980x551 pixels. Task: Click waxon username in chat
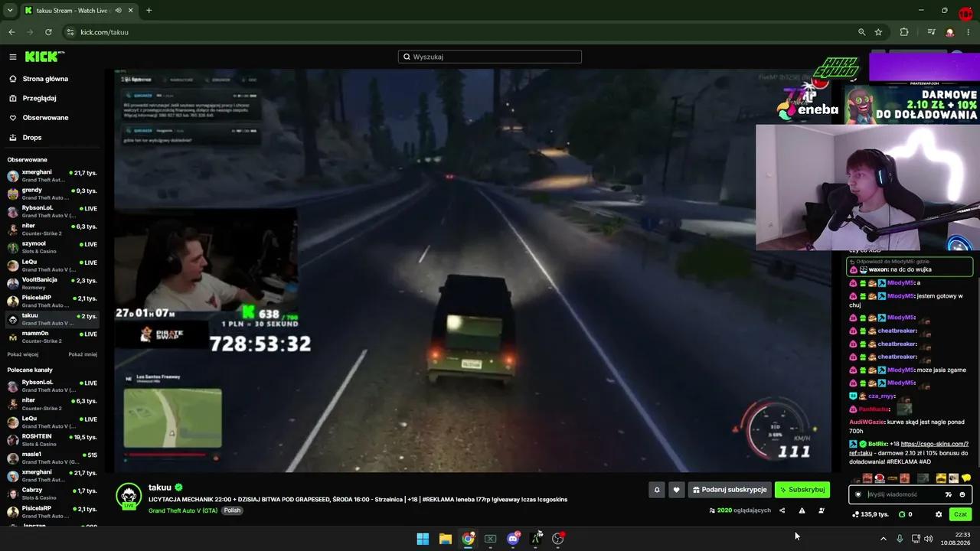click(878, 269)
